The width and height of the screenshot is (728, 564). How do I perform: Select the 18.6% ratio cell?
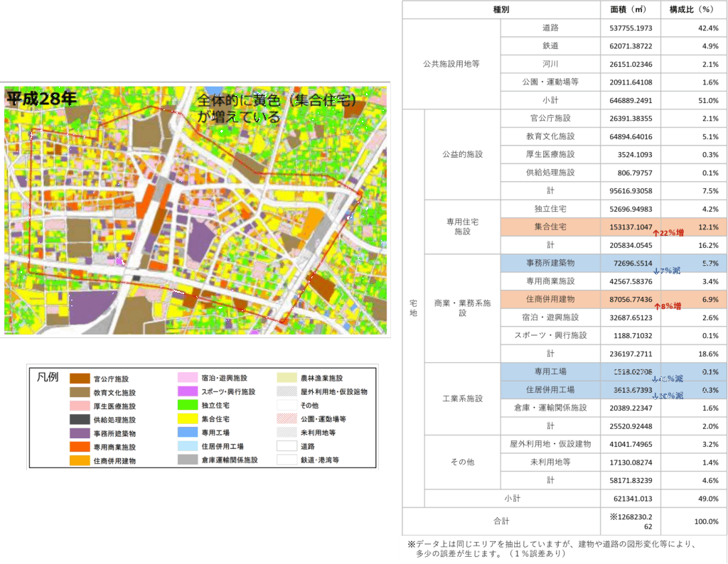pos(694,354)
